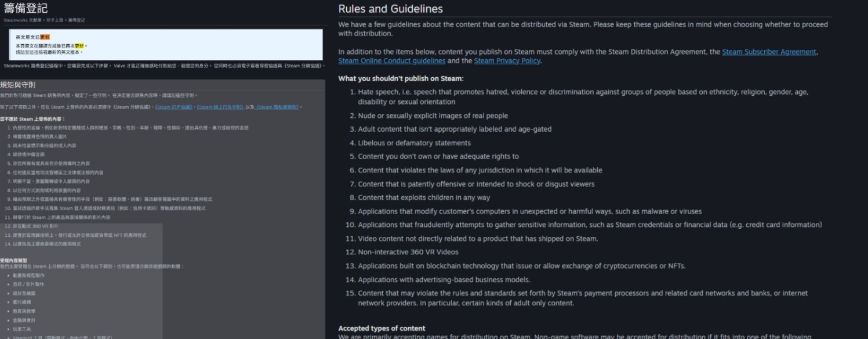
Task: Click the 規矩與守則 section heading
Action: (x=18, y=85)
